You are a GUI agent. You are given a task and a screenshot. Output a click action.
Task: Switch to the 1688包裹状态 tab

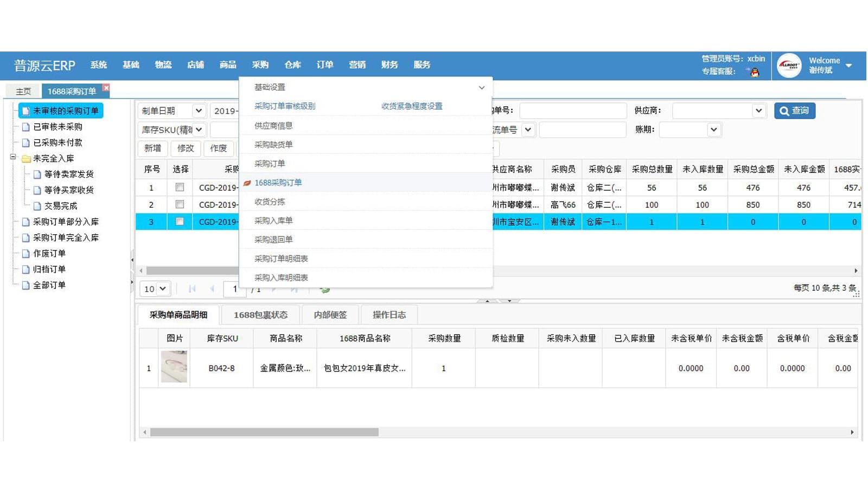261,314
